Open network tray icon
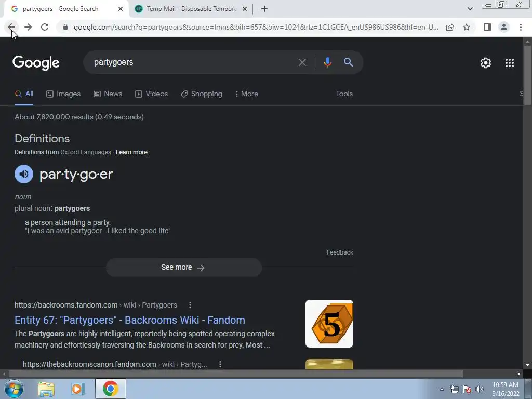Viewport: 532px width, 399px height. tap(455, 389)
